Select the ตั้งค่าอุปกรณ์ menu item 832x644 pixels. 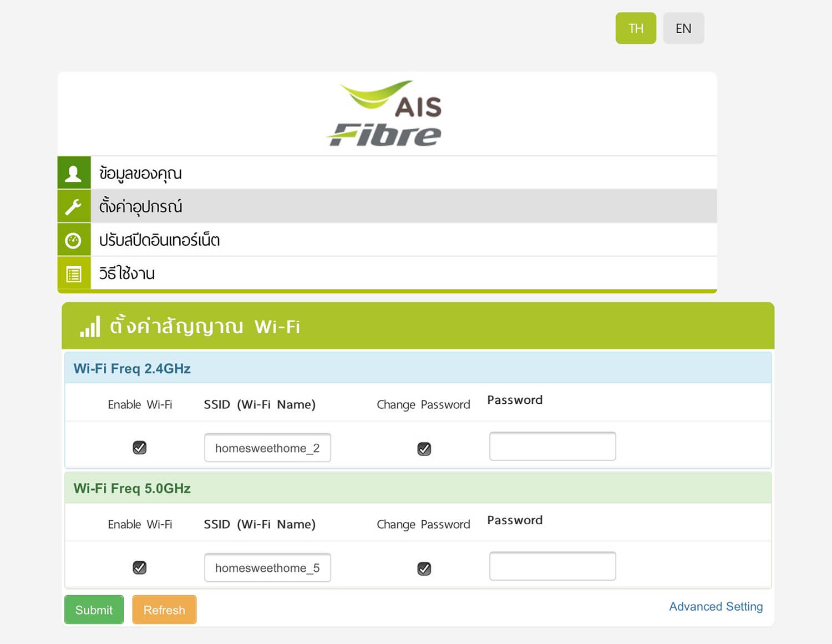click(140, 206)
